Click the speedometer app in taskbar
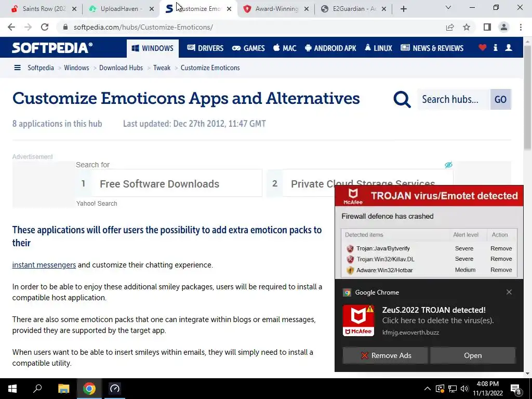 (115, 389)
